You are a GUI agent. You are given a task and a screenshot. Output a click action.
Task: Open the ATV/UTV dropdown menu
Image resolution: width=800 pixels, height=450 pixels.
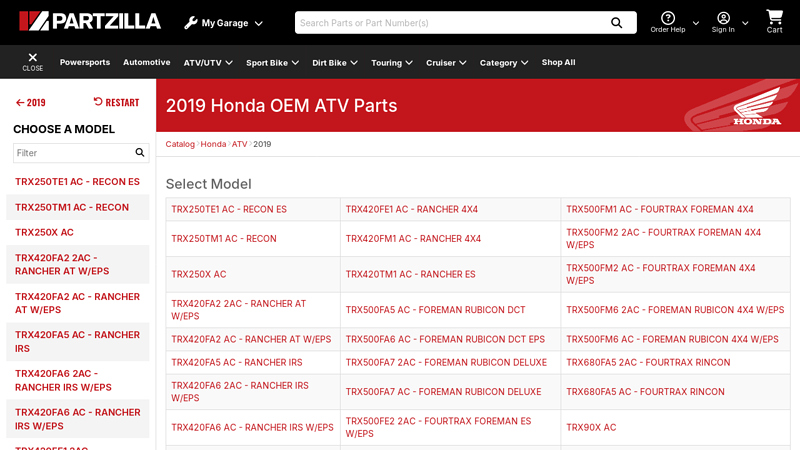208,63
